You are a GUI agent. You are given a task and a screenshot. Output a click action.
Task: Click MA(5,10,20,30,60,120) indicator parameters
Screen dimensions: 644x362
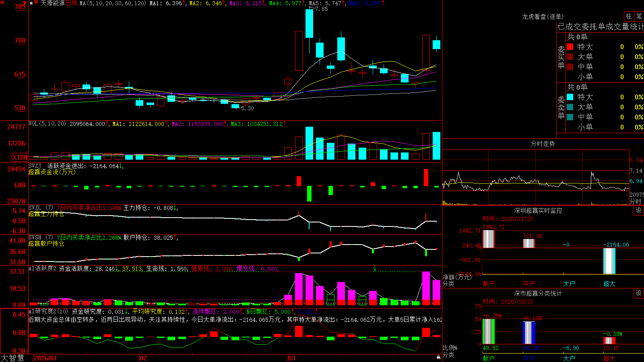click(x=113, y=3)
